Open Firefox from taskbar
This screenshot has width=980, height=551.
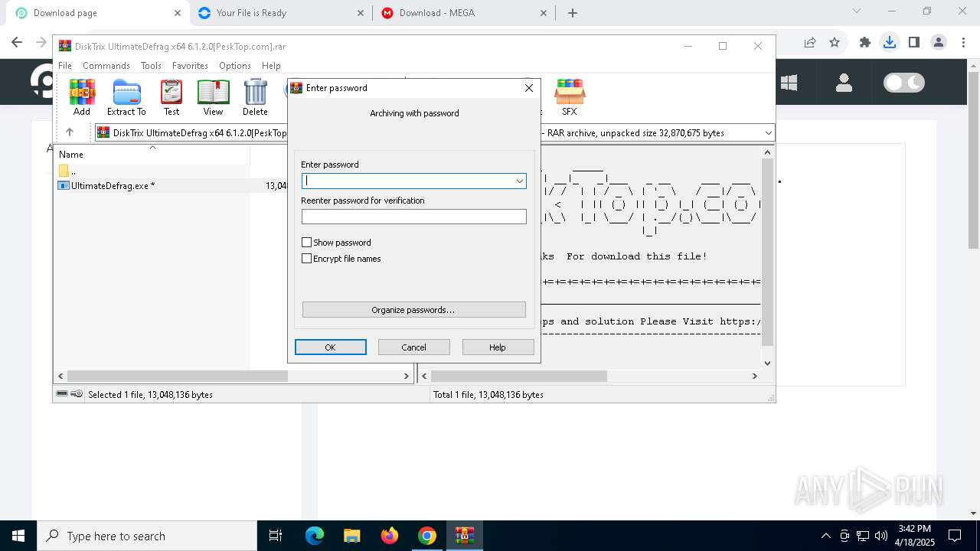click(x=390, y=536)
